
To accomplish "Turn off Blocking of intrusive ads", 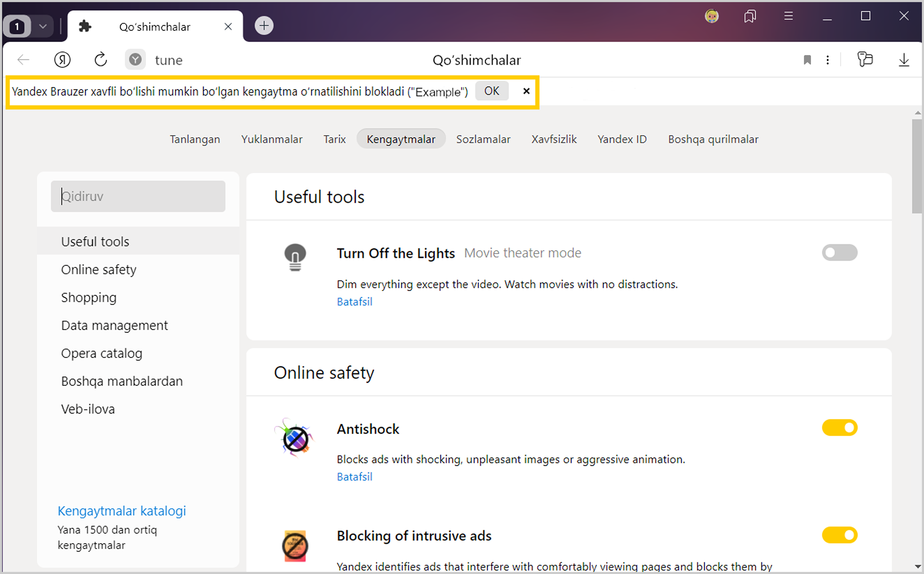I will point(839,535).
